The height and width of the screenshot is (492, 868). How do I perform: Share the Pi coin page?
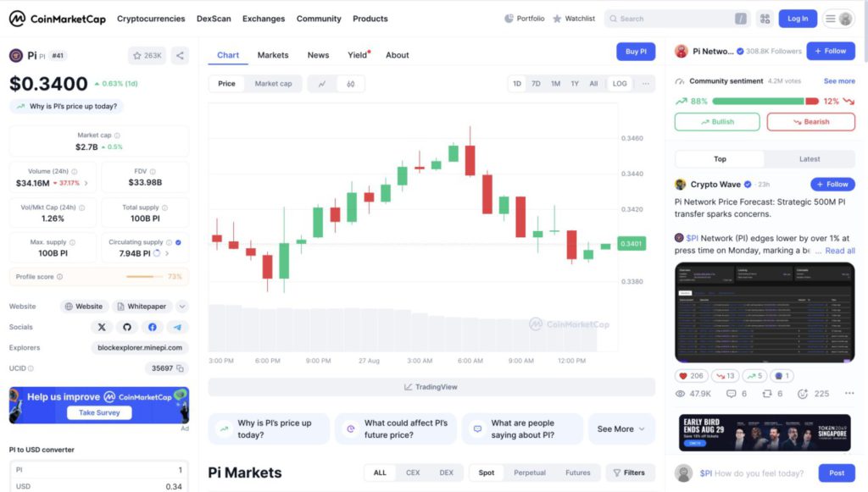(180, 56)
